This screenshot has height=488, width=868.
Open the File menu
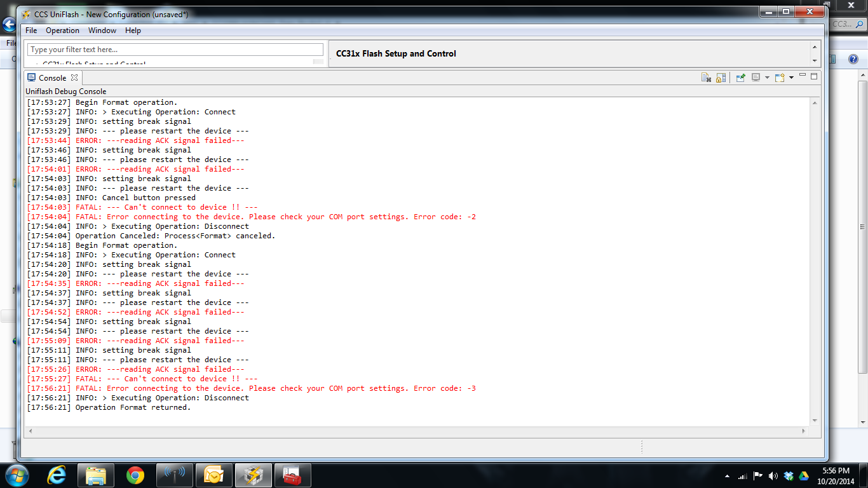click(x=31, y=30)
